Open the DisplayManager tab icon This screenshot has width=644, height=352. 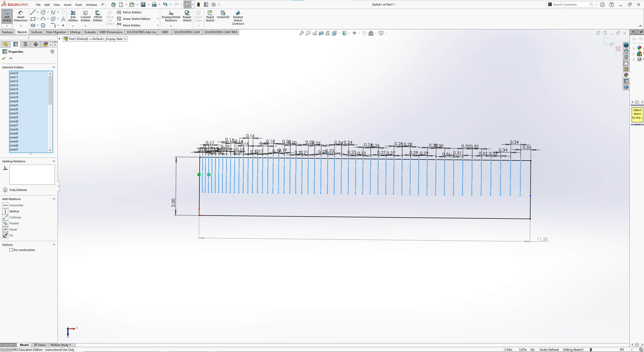click(x=46, y=44)
